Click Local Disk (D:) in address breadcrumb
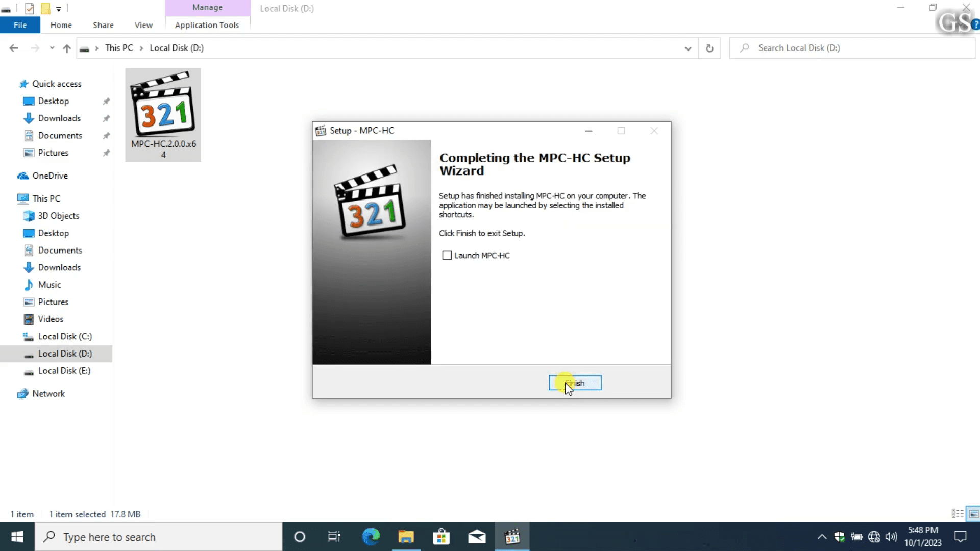This screenshot has width=980, height=551. point(177,48)
